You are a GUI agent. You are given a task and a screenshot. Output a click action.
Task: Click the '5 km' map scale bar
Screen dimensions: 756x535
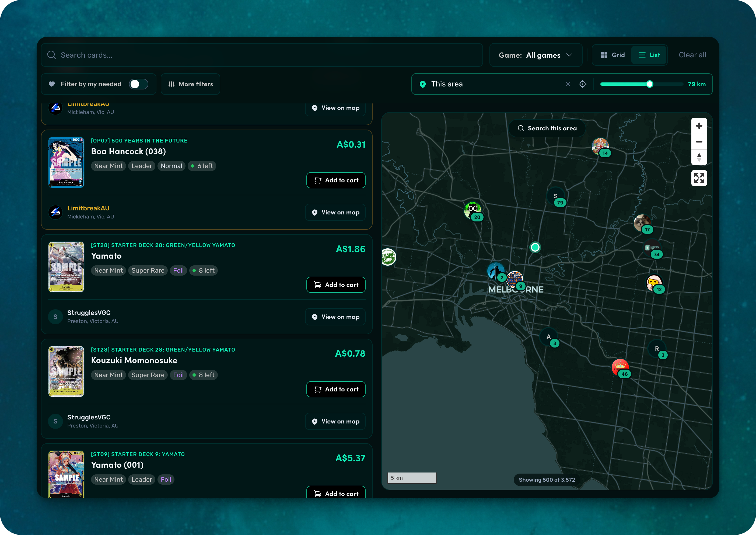[412, 478]
